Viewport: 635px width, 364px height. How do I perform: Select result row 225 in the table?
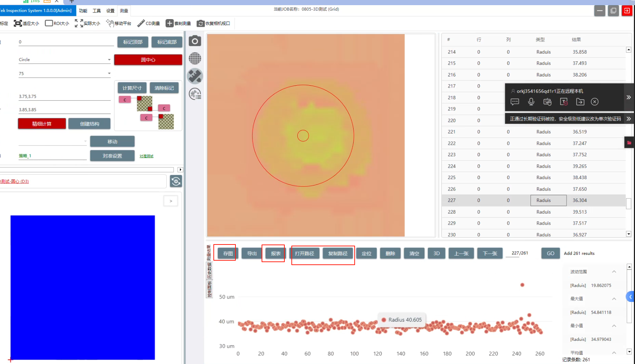pos(533,178)
